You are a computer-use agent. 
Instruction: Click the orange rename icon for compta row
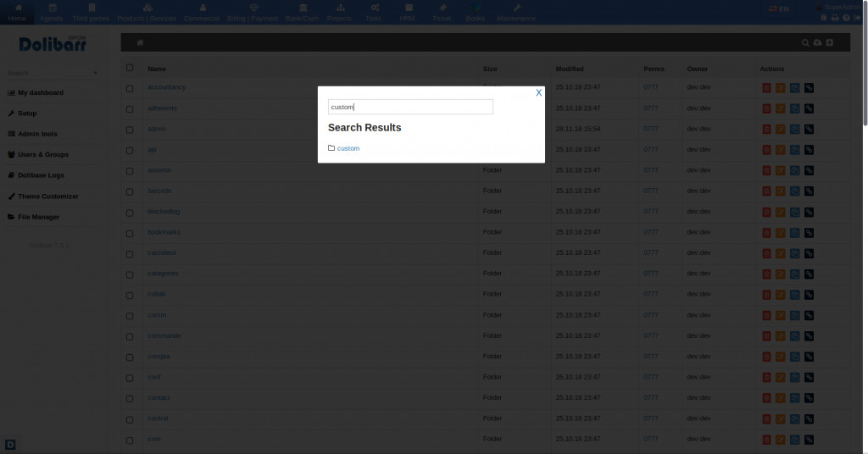pos(780,357)
